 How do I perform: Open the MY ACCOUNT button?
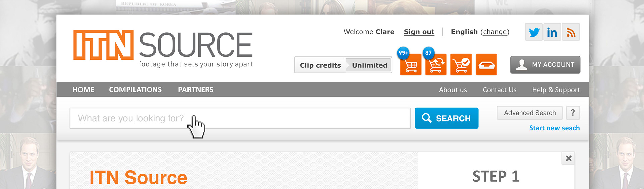[545, 65]
